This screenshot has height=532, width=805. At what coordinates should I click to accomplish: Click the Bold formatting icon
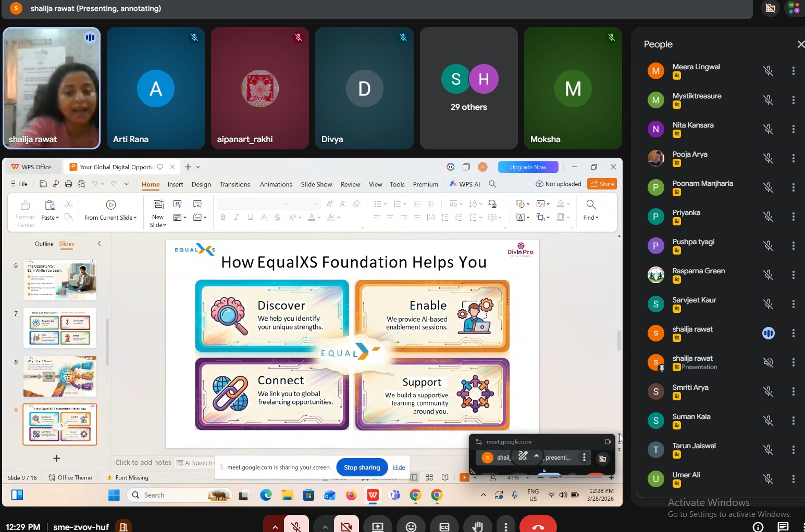click(x=223, y=218)
